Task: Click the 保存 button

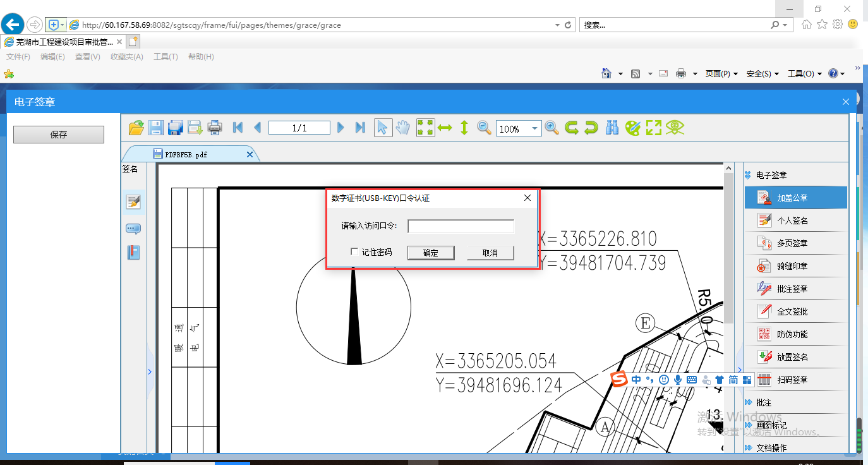Action: pos(59,135)
